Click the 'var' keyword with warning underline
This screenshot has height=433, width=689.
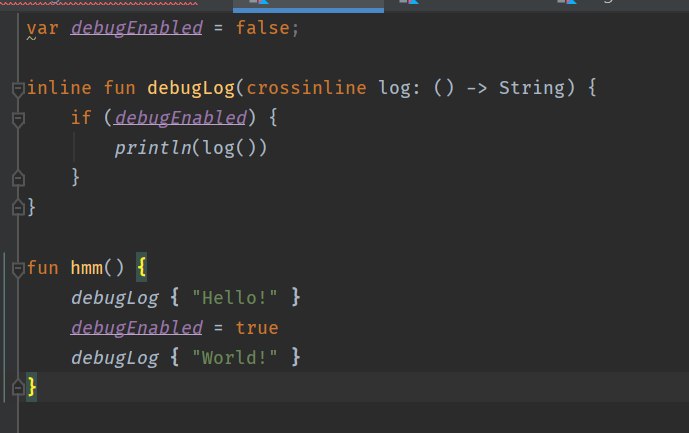(x=42, y=29)
